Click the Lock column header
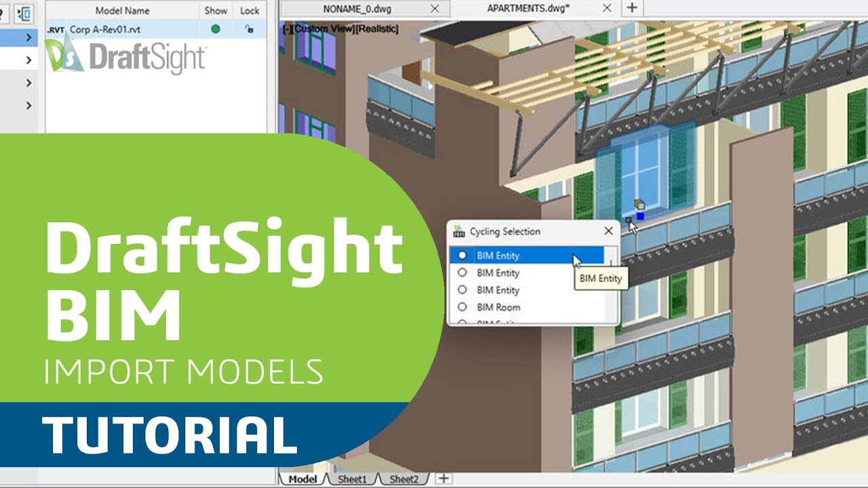Screen dimensions: 868x488 [x=250, y=11]
